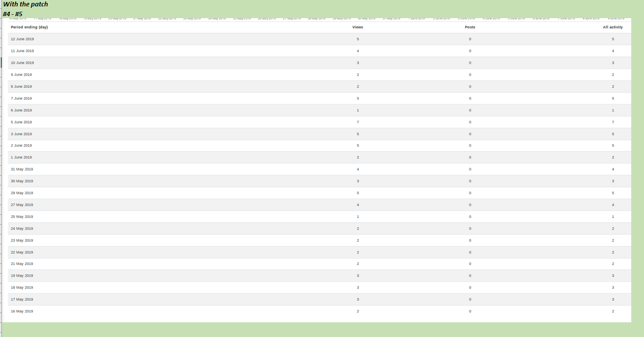The width and height of the screenshot is (644, 337).
Task: Click the Posts value 0 for 27 May 2019
Action: point(470,205)
